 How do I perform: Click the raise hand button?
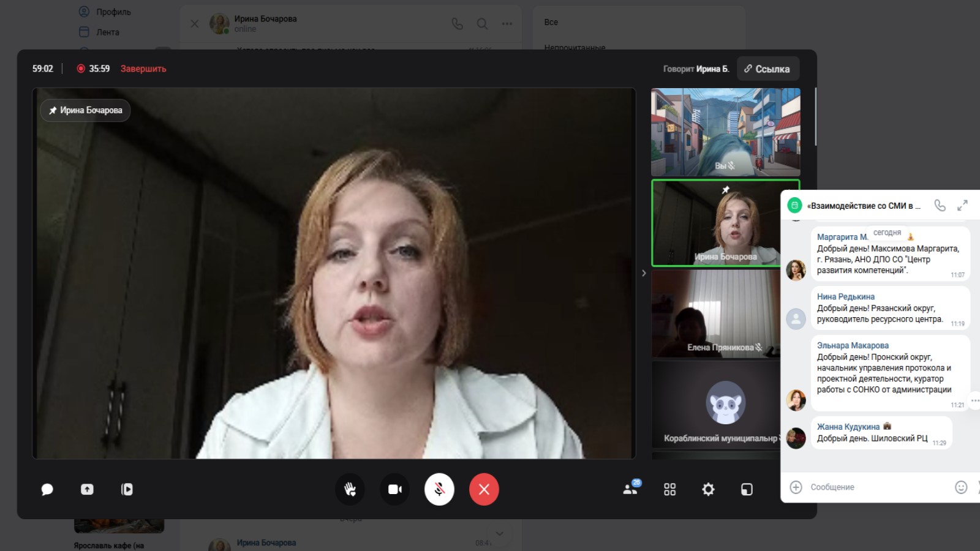pos(350,489)
